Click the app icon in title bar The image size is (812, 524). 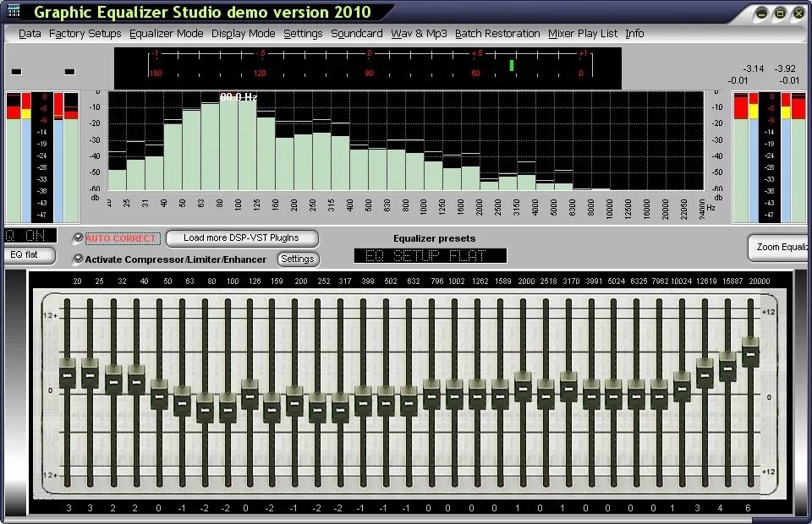(13, 10)
